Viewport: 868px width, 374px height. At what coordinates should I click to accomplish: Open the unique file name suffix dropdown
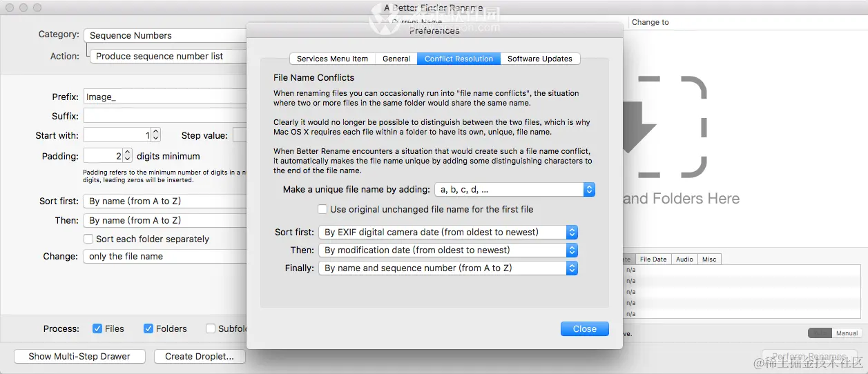point(514,189)
